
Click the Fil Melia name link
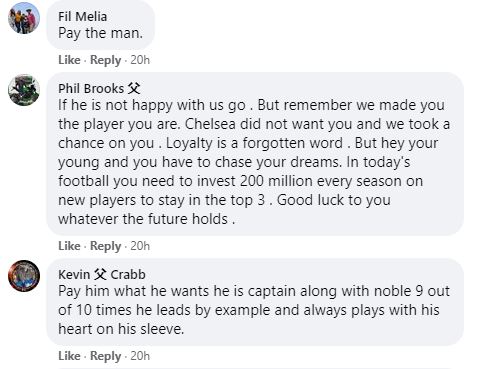coord(82,16)
